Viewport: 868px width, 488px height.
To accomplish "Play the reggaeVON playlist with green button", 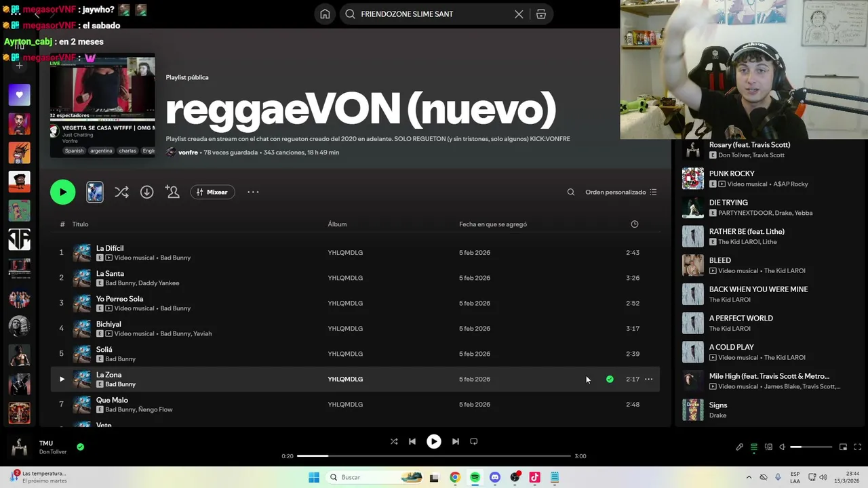I will point(62,192).
